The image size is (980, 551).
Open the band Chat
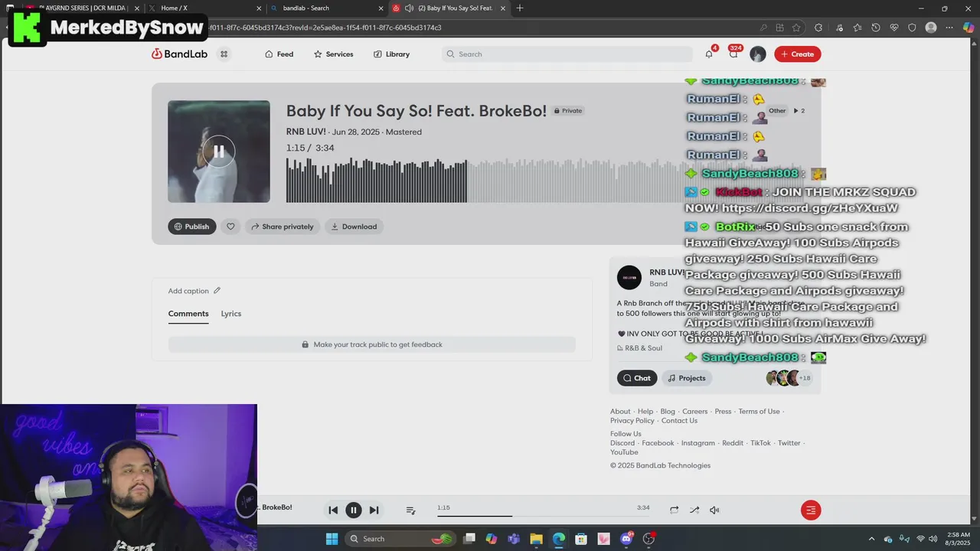pos(637,378)
